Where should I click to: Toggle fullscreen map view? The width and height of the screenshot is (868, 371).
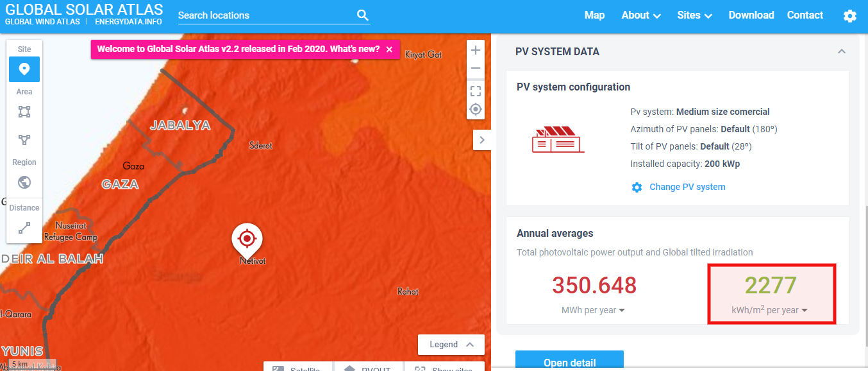pyautogui.click(x=476, y=91)
